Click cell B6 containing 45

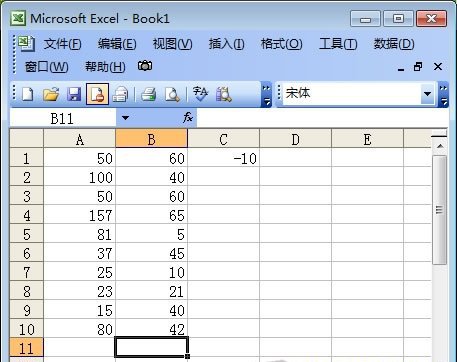[151, 253]
